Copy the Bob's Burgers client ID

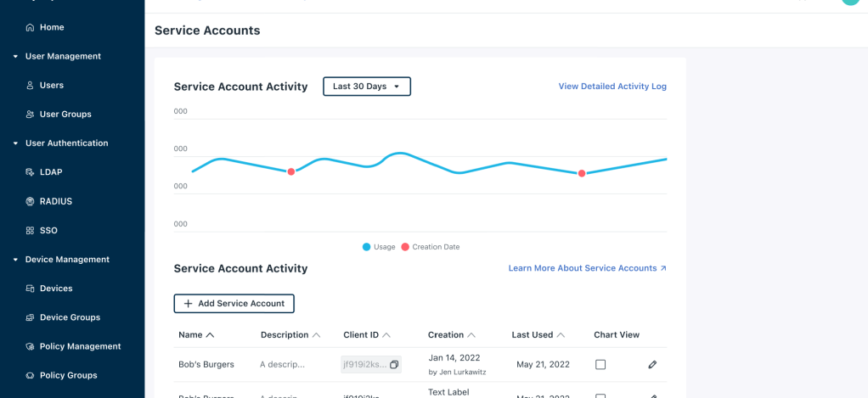pos(394,365)
